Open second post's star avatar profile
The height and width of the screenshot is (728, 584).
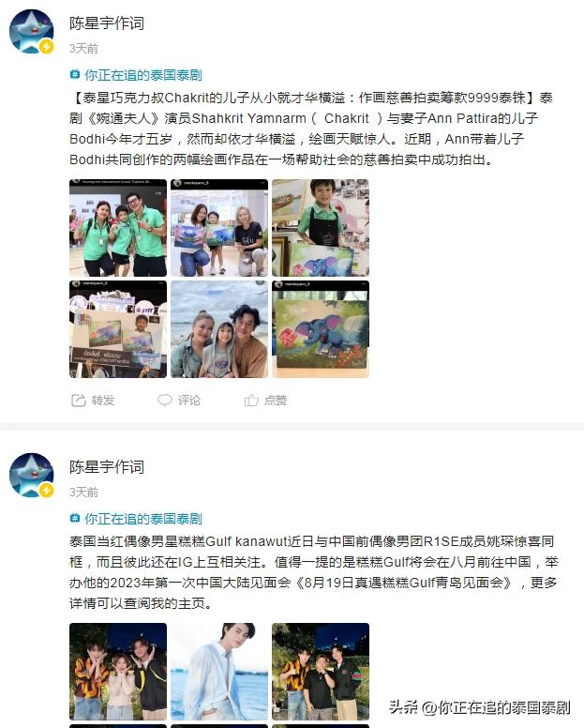pos(32,475)
